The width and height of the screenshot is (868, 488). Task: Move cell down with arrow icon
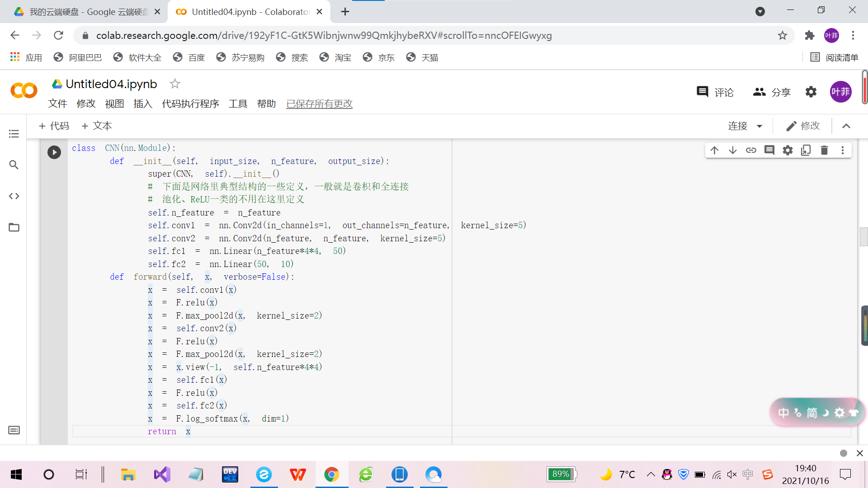[x=733, y=150]
